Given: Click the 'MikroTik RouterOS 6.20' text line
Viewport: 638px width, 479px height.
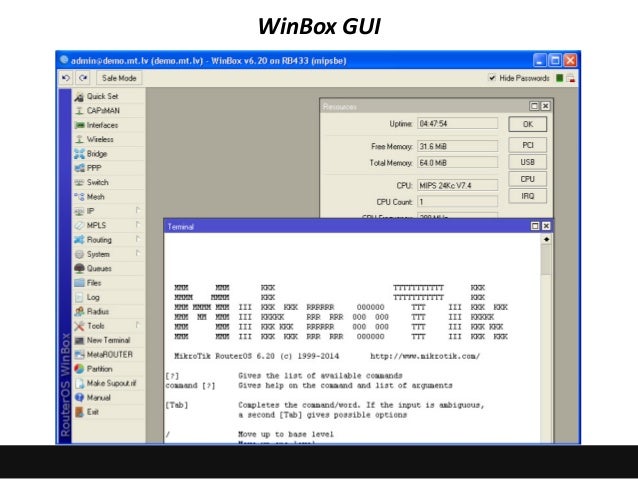Looking at the screenshot, I should pos(224,356).
